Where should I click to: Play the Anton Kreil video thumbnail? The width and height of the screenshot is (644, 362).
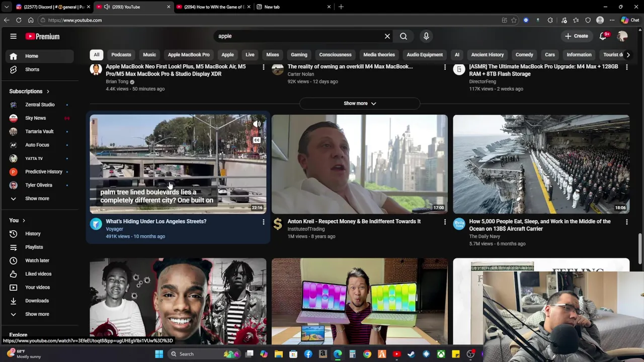pyautogui.click(x=360, y=164)
